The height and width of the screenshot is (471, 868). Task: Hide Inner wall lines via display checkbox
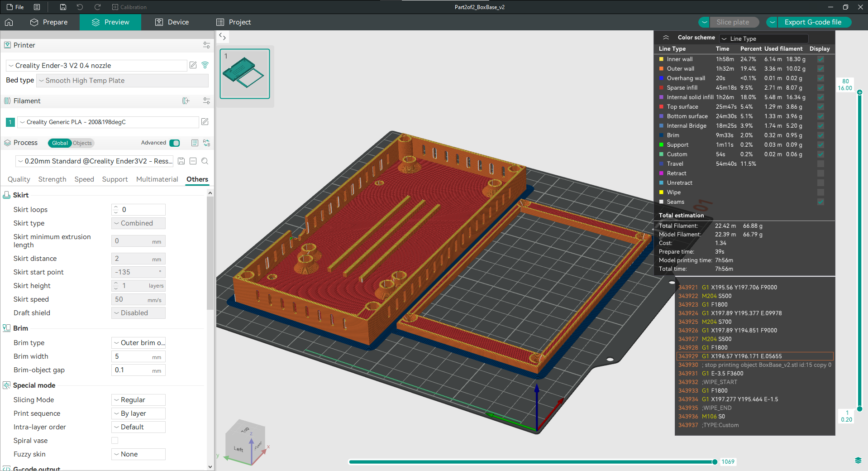820,59
